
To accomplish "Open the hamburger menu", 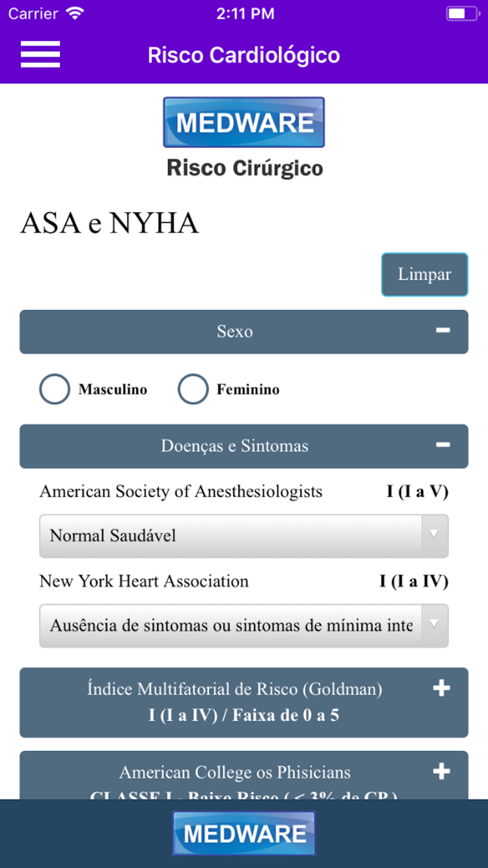I will 40,54.
